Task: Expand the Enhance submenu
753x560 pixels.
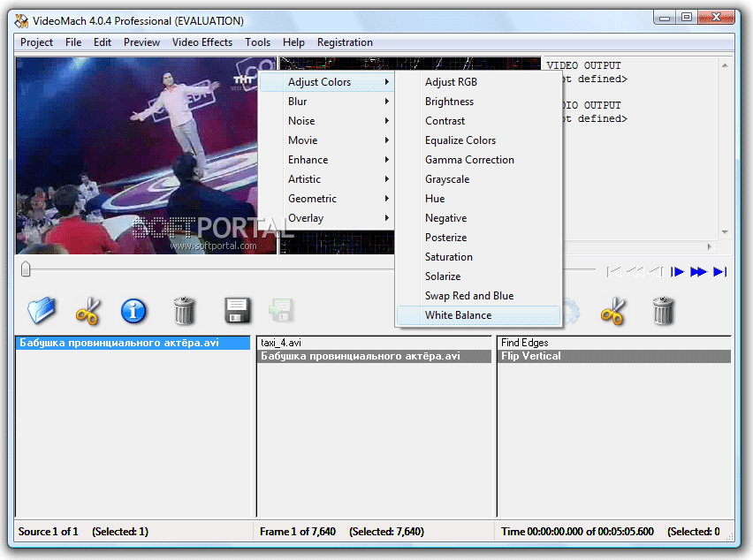Action: 326,160
